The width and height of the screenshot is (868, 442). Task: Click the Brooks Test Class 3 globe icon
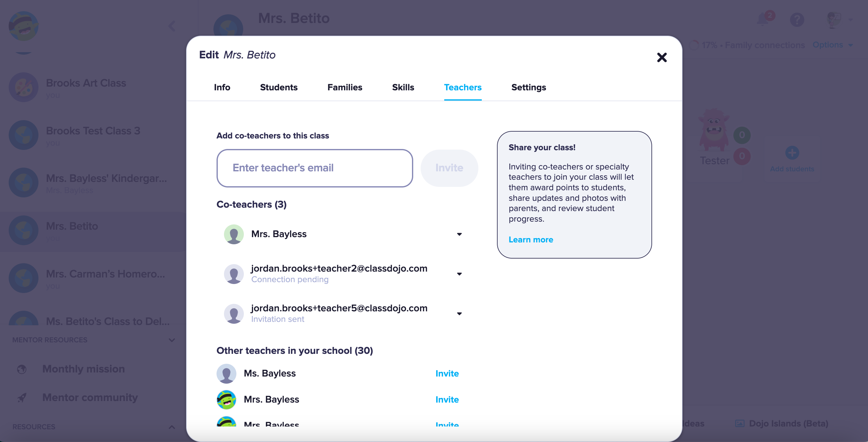[24, 135]
